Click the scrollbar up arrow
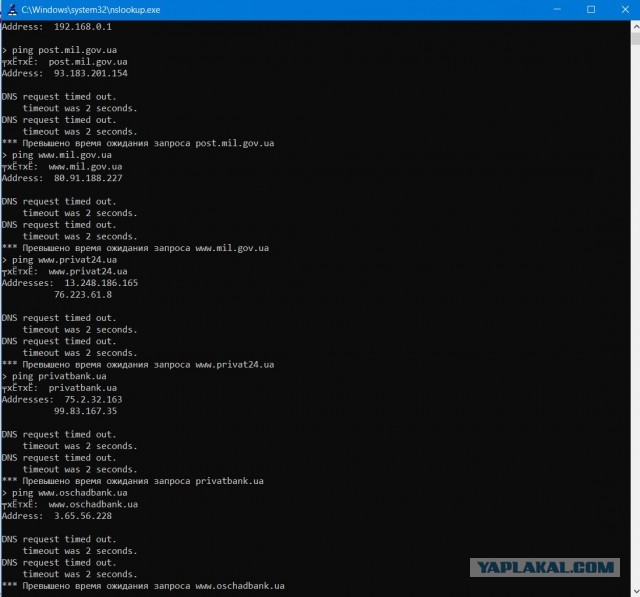Screen dimensions: 640x597 pyautogui.click(x=636, y=27)
